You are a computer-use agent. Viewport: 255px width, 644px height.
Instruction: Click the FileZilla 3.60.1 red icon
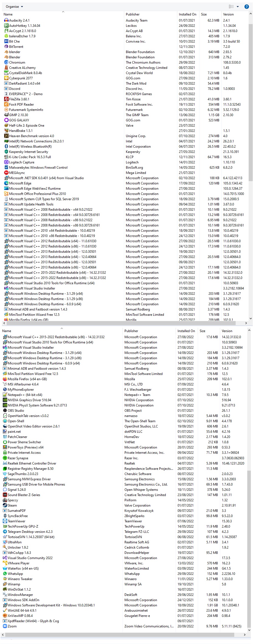6,99
